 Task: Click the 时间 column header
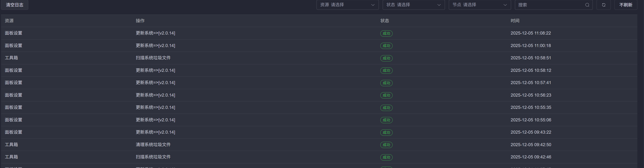(x=515, y=21)
